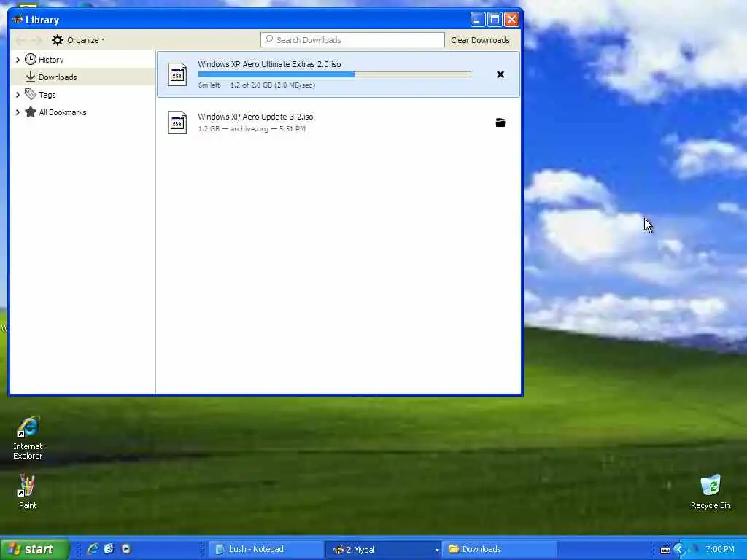Click the Ultimate Extras download progress bar

coord(334,74)
